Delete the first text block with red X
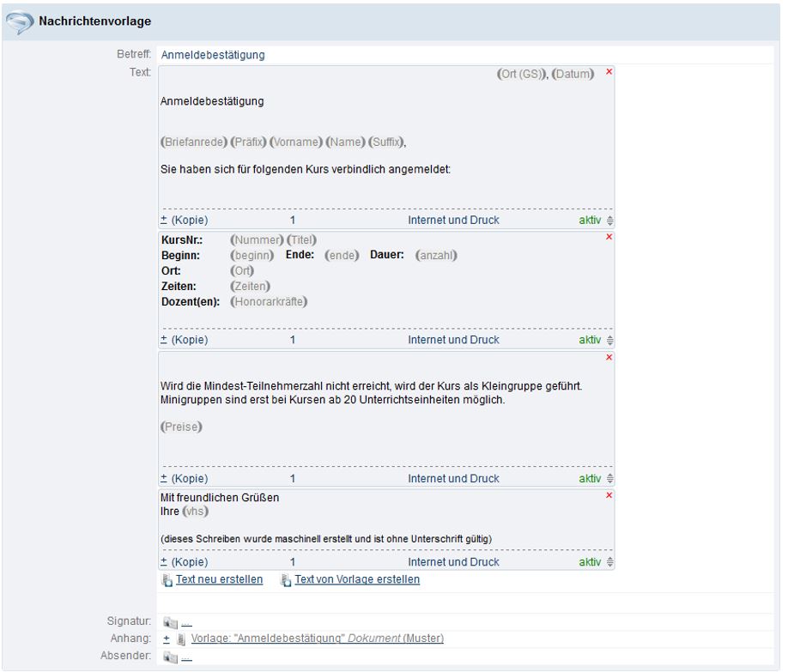 click(609, 72)
